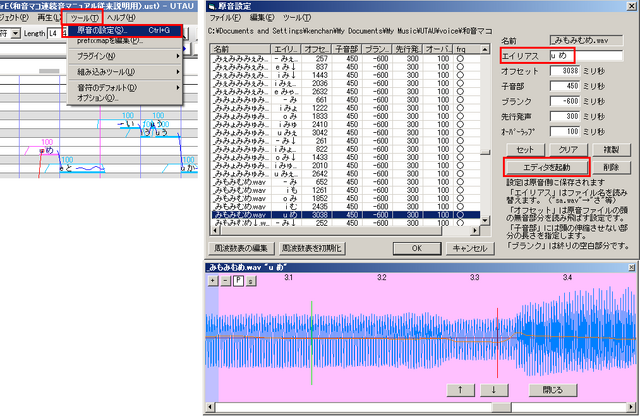Choose オプション(O) menu entry

tap(98, 98)
